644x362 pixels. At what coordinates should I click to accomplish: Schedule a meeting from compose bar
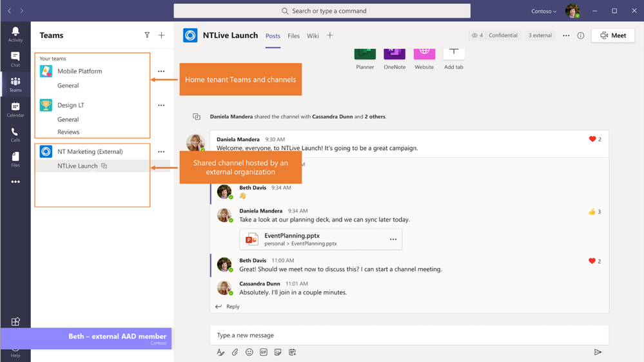293,352
